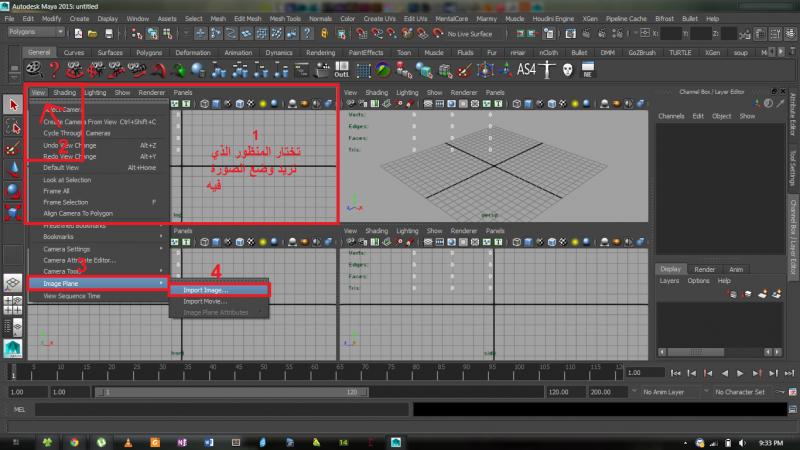Open the shelf options menu arrow at left
This screenshot has width=800, height=450.
pos(14,75)
